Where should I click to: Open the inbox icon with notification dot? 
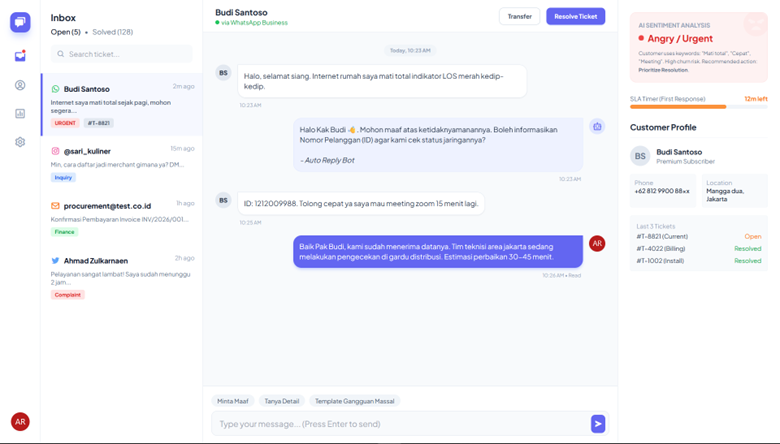coord(20,56)
